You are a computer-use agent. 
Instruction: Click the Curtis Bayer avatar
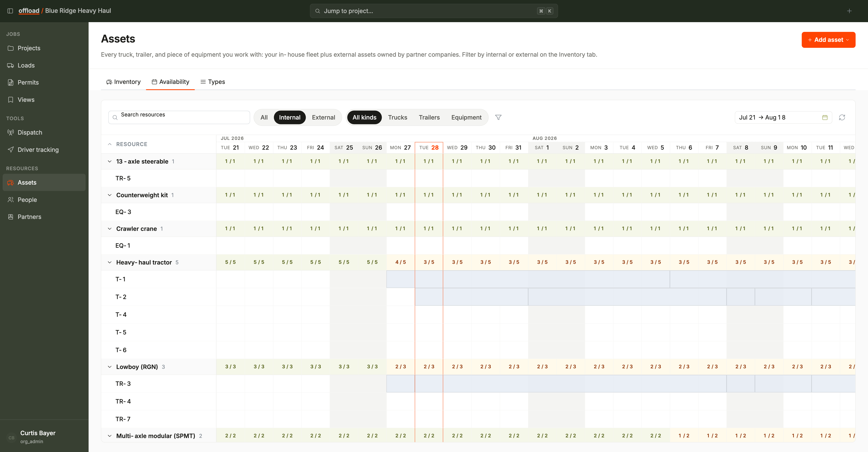pos(12,438)
